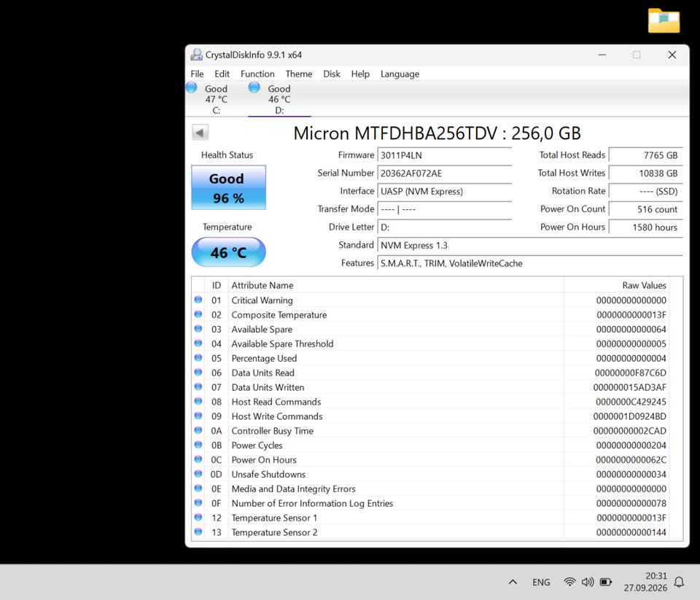Viewport: 700px width, 600px height.
Task: Click the status dot for Data Units Read
Action: tap(198, 373)
